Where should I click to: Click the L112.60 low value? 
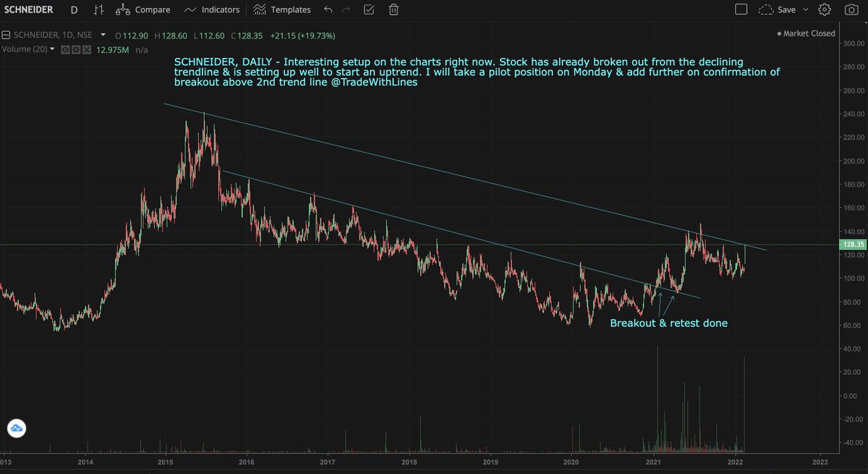coord(210,35)
